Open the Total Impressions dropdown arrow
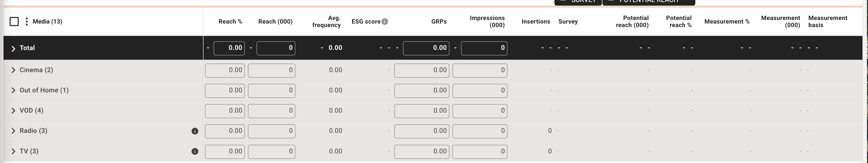This screenshot has height=163, width=868. 455,48
